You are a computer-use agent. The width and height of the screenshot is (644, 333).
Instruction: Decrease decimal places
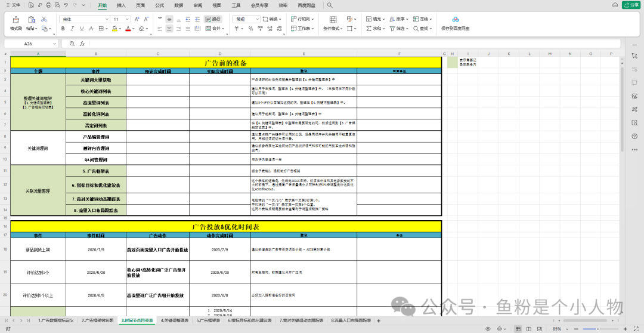tap(279, 29)
